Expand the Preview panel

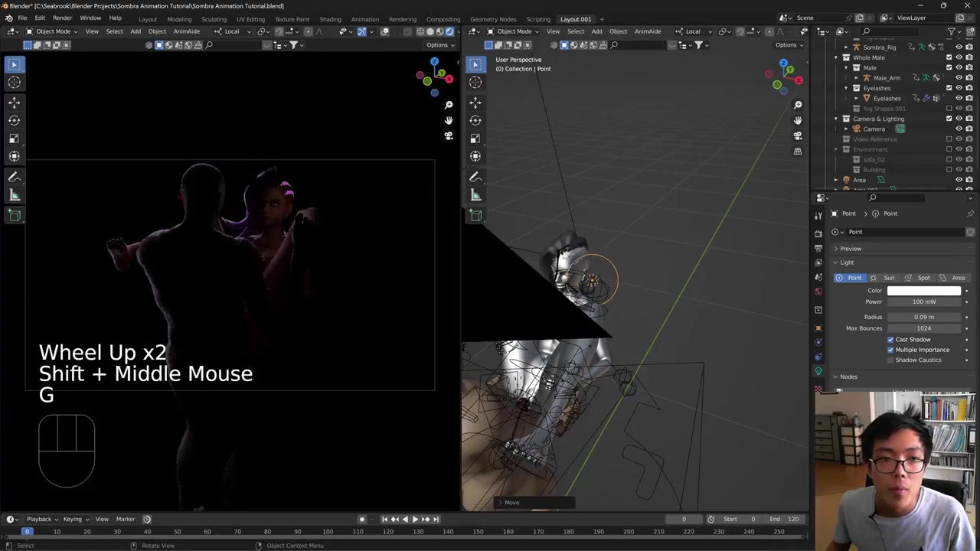[x=850, y=249]
